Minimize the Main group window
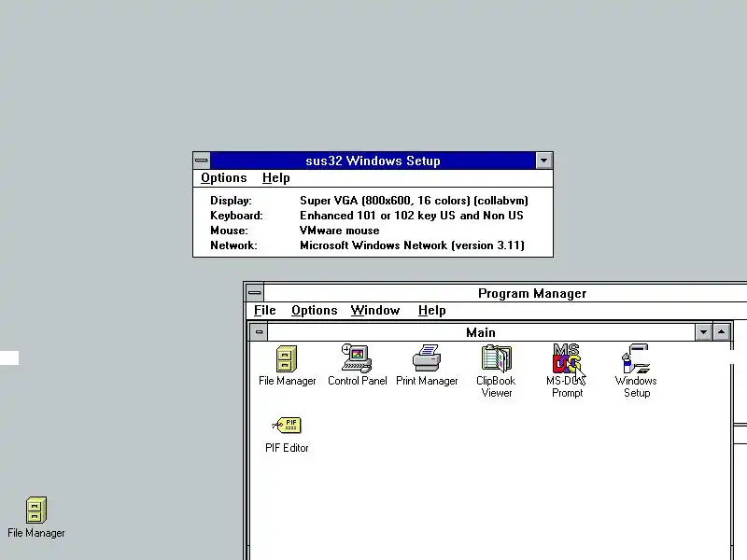 [703, 332]
